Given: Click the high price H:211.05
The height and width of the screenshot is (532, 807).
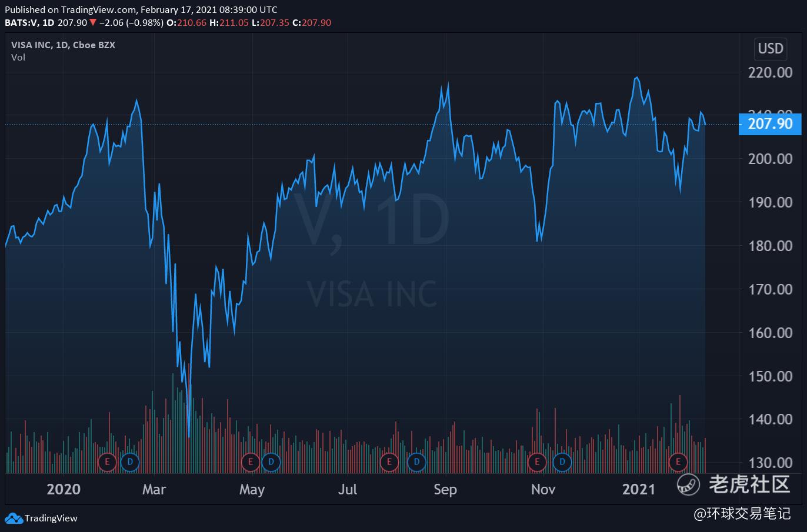Looking at the screenshot, I should point(228,23).
